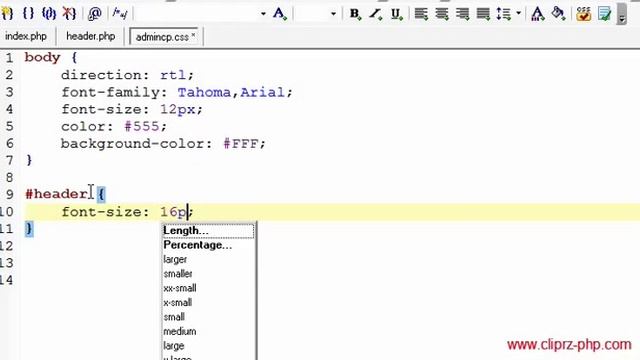
Task: Click the /* */ comment icon
Action: 120,13
